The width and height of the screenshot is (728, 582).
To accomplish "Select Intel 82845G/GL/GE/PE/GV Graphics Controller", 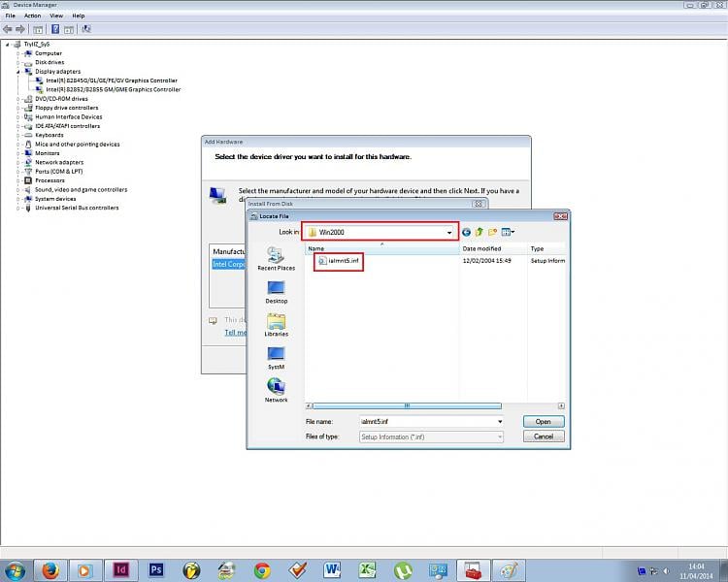I will point(112,81).
